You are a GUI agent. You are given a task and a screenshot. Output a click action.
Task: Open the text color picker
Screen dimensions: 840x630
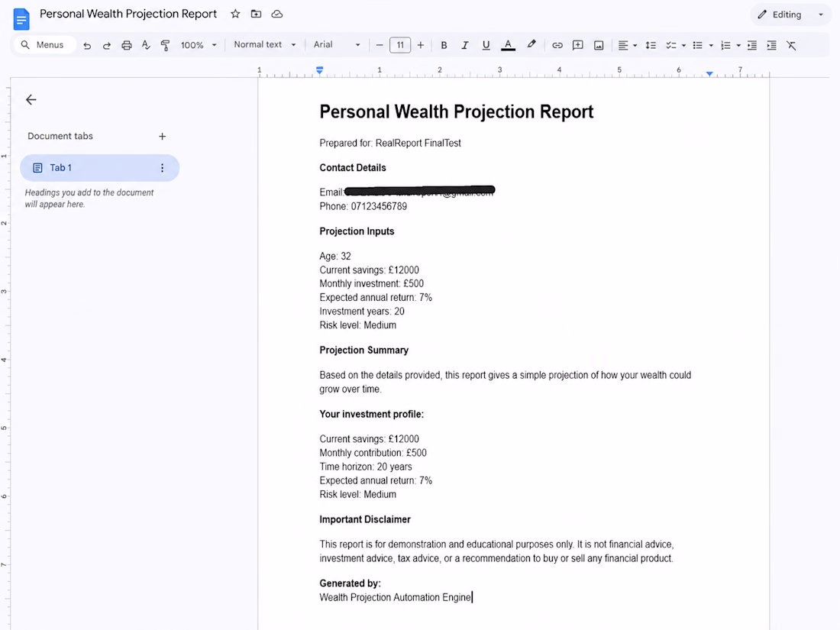[x=508, y=46]
